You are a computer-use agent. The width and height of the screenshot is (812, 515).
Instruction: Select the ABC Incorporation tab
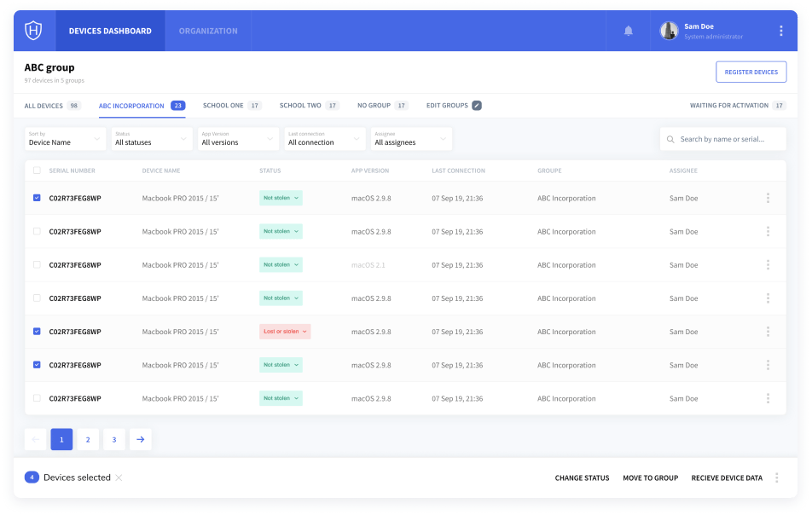(142, 106)
